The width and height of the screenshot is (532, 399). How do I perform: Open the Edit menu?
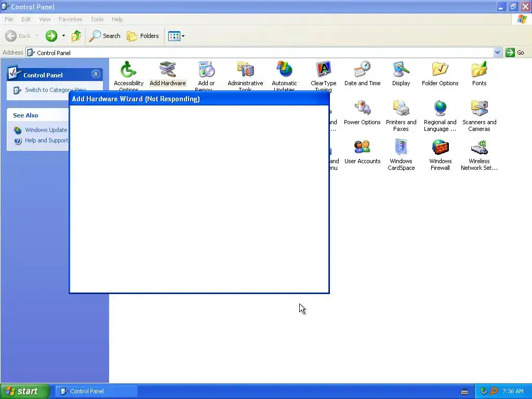click(26, 19)
